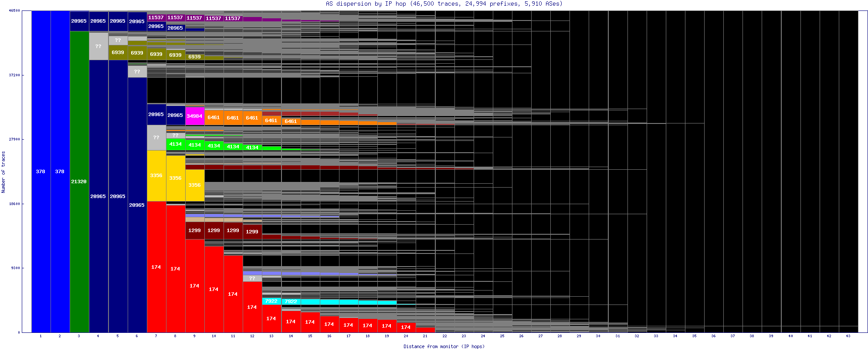Select the orange 6461 block in hop 13

tap(271, 120)
